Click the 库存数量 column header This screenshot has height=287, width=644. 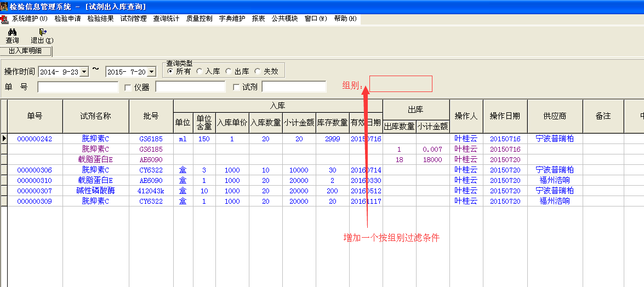(x=333, y=122)
